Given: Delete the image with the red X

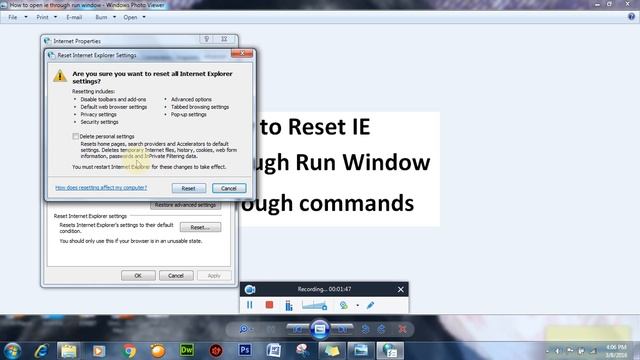Looking at the screenshot, I should (402, 329).
